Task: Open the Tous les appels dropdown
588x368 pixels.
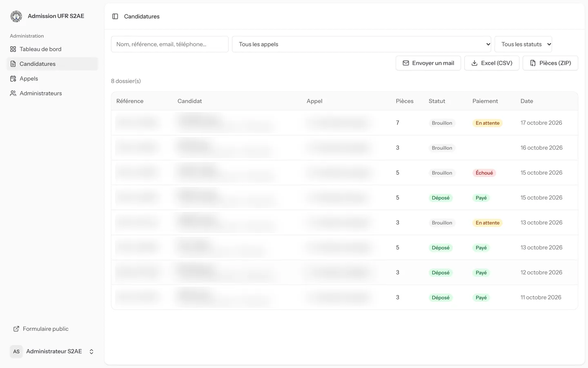Action: tap(361, 44)
